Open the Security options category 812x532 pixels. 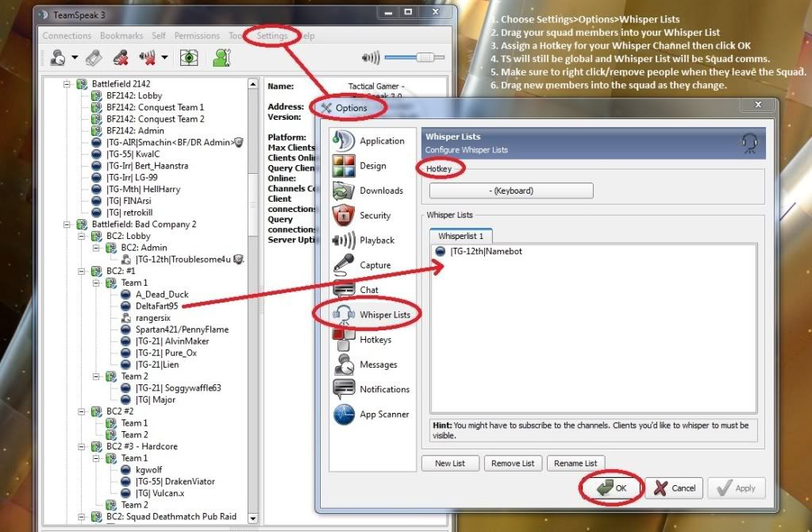click(361, 215)
